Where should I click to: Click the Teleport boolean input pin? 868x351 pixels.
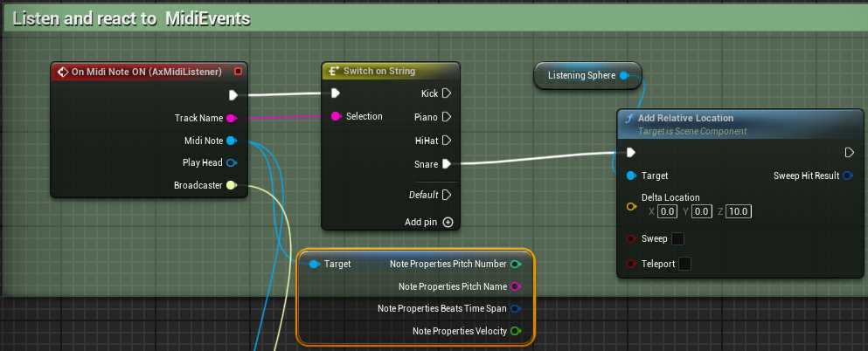coord(630,264)
